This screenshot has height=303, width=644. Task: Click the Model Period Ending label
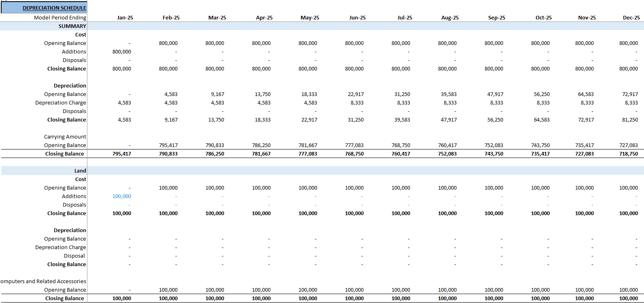pos(60,18)
